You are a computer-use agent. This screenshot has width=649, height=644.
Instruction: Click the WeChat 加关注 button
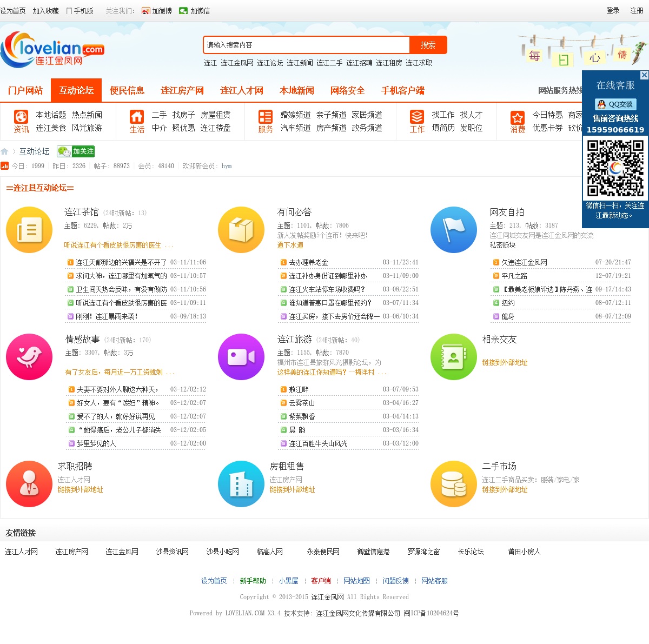click(76, 151)
